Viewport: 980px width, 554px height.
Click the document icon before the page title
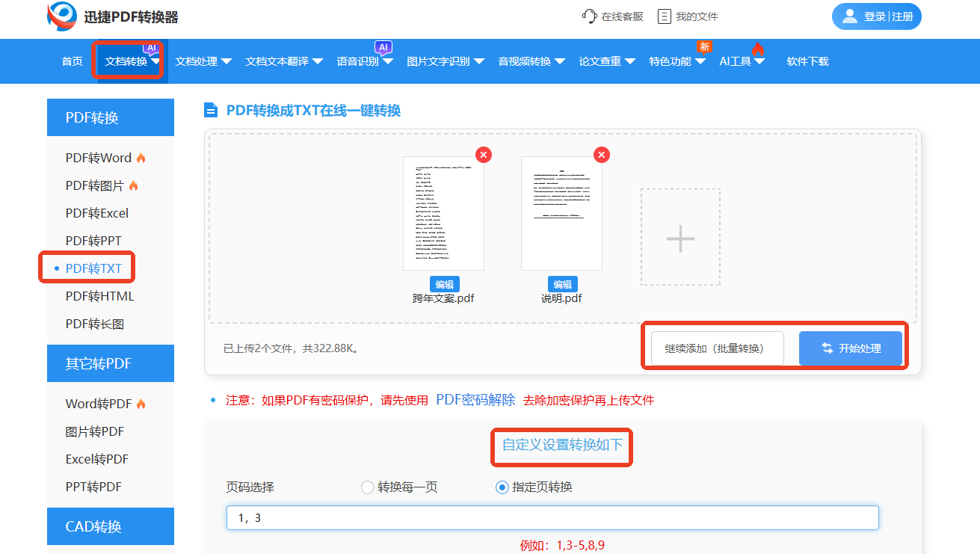pyautogui.click(x=211, y=111)
